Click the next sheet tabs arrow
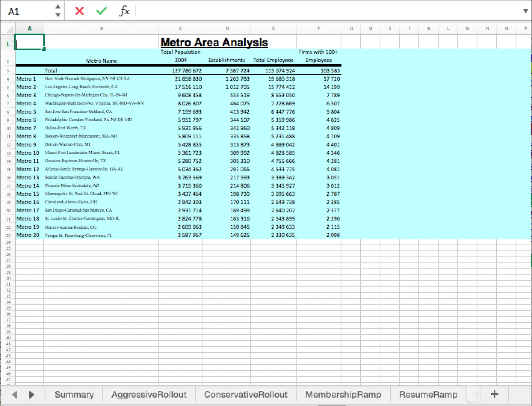This screenshot has width=532, height=406. (32, 394)
